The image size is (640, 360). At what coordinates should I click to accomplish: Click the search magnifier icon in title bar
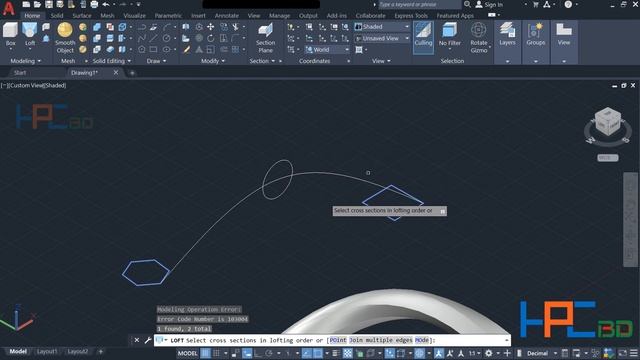pos(467,4)
